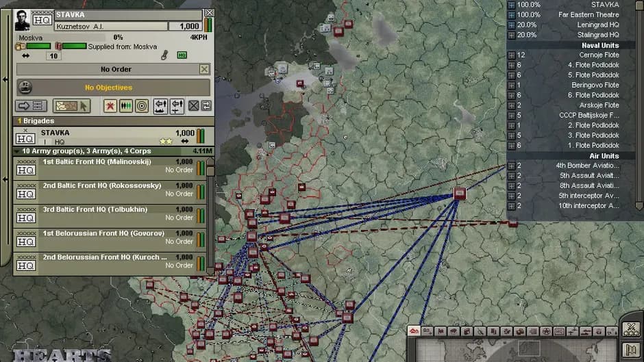
Task: Click the crossed swords button
Action: coord(631,328)
